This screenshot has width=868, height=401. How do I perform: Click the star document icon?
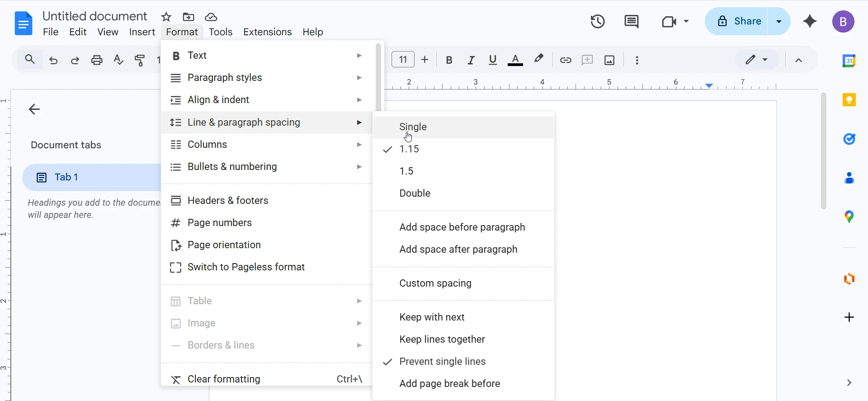[x=166, y=17]
